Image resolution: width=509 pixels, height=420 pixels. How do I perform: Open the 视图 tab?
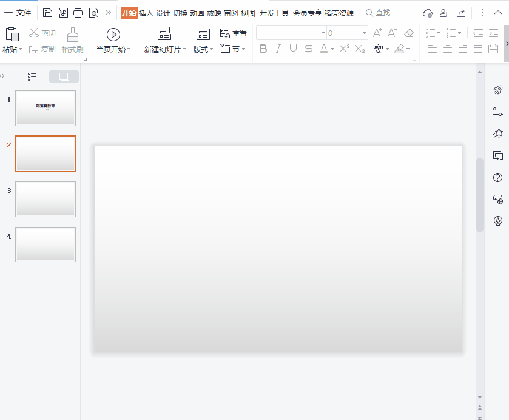click(x=248, y=13)
